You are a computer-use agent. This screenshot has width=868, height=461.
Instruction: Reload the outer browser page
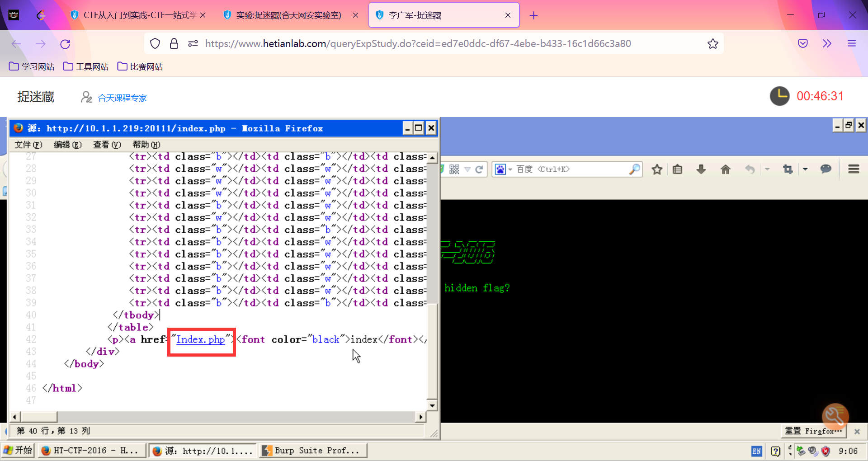click(x=65, y=44)
